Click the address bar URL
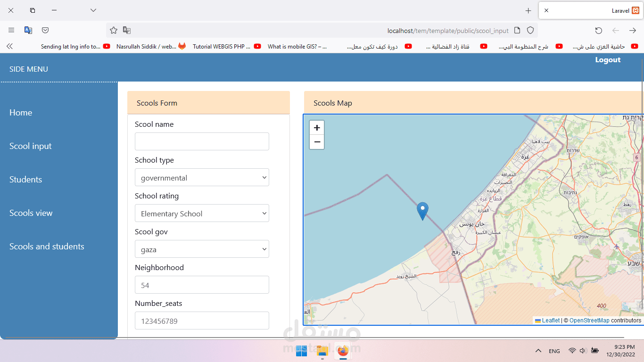The height and width of the screenshot is (362, 644). click(x=448, y=31)
